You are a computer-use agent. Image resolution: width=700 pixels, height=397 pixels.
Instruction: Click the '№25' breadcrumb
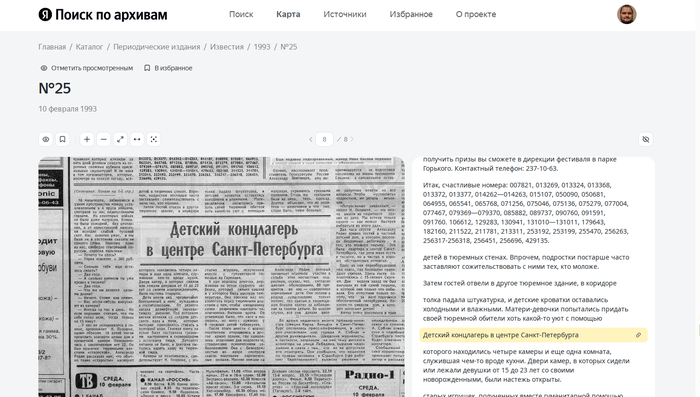289,47
